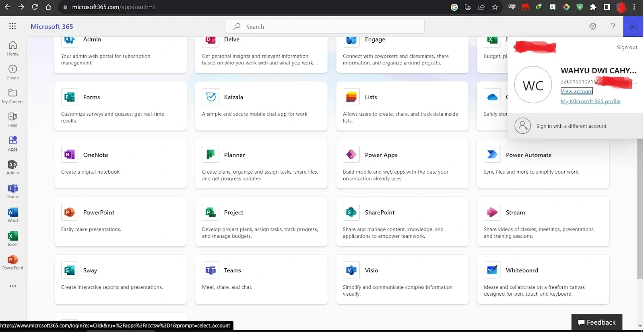Show more apps via sidebar ellipsis
This screenshot has width=644, height=332.
click(x=13, y=286)
